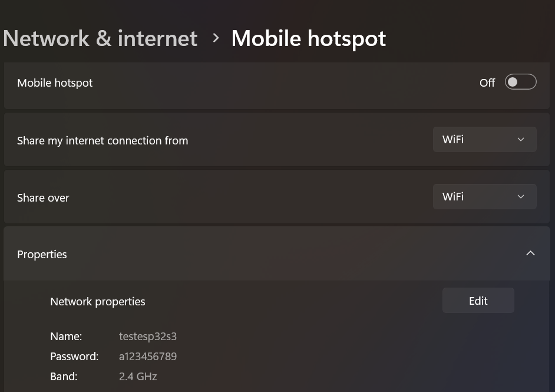Viewport: 555px width, 392px height.
Task: Collapse the Properties section using the up chevron
Action: click(530, 253)
